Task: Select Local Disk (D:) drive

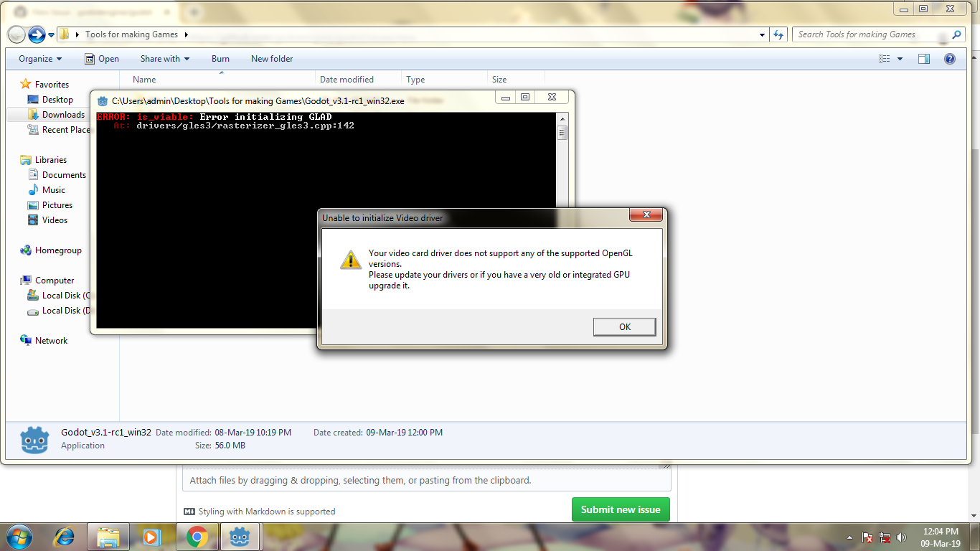Action: [x=58, y=311]
